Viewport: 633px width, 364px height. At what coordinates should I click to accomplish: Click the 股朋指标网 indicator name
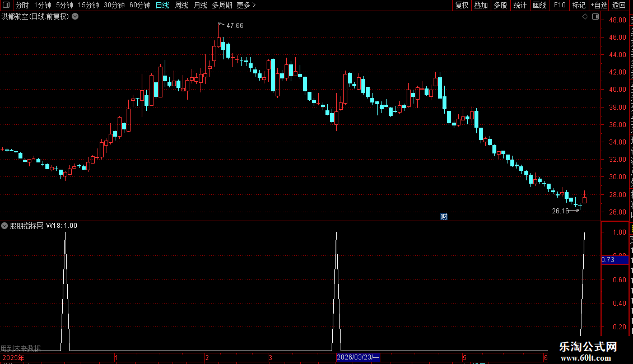[x=27, y=226]
